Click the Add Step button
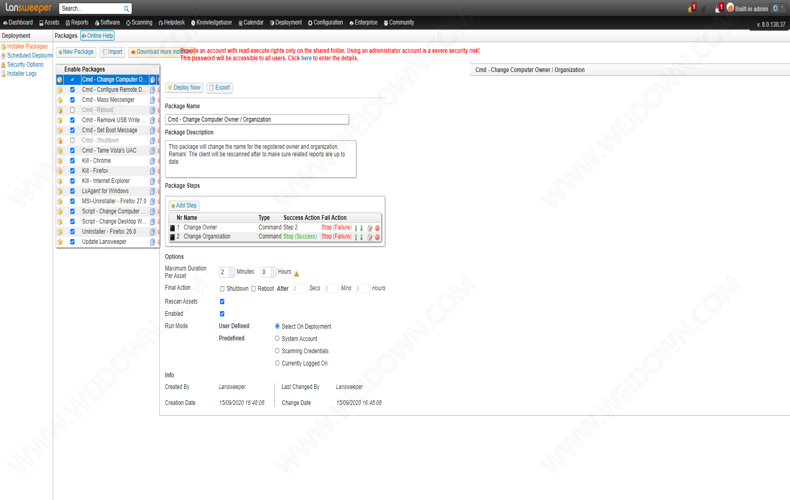This screenshot has height=500, width=790. click(184, 206)
